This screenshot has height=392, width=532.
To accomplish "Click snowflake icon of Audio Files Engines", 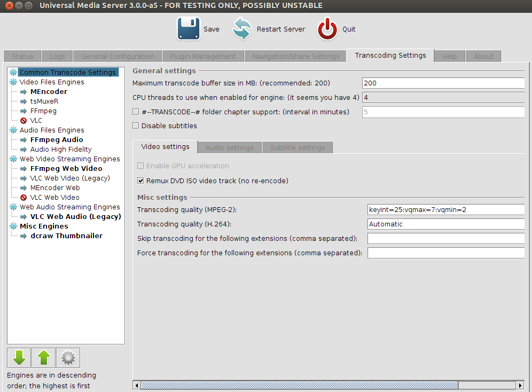I will coord(13,130).
